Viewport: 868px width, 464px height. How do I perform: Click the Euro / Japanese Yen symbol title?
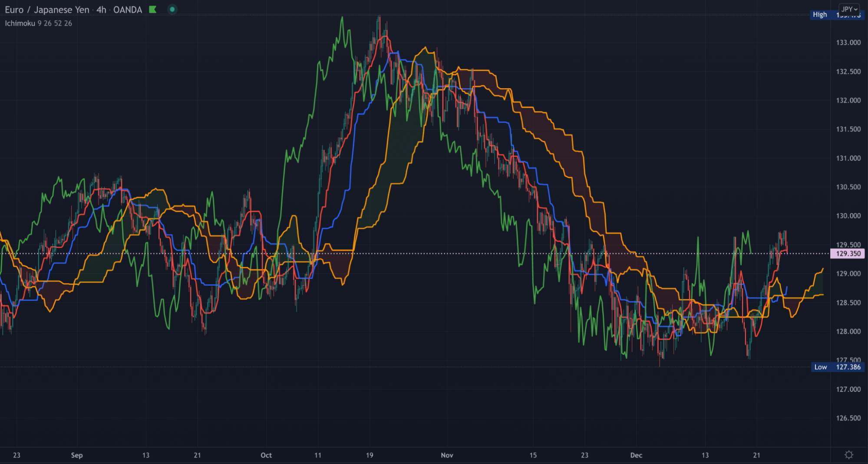pos(47,10)
